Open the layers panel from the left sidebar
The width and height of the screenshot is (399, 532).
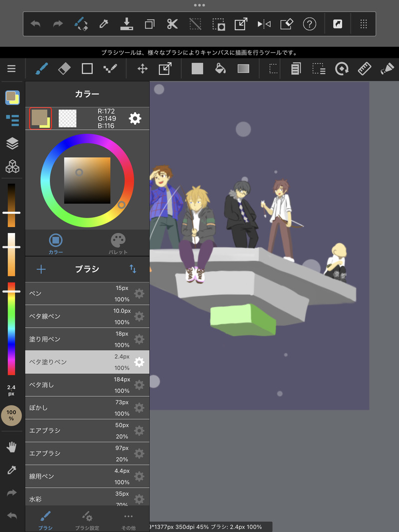click(x=12, y=143)
